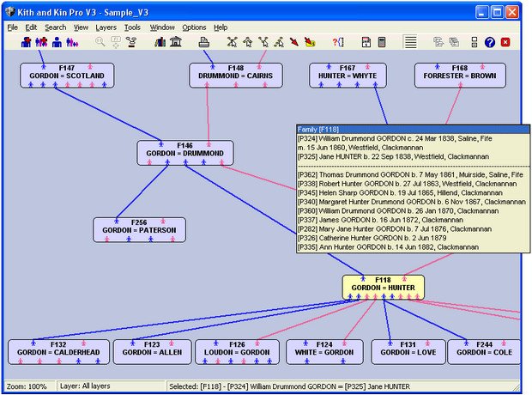Image resolution: width=532 pixels, height=395 pixels.
Task: Click [P337] James GORDON entry
Action: coord(380,220)
